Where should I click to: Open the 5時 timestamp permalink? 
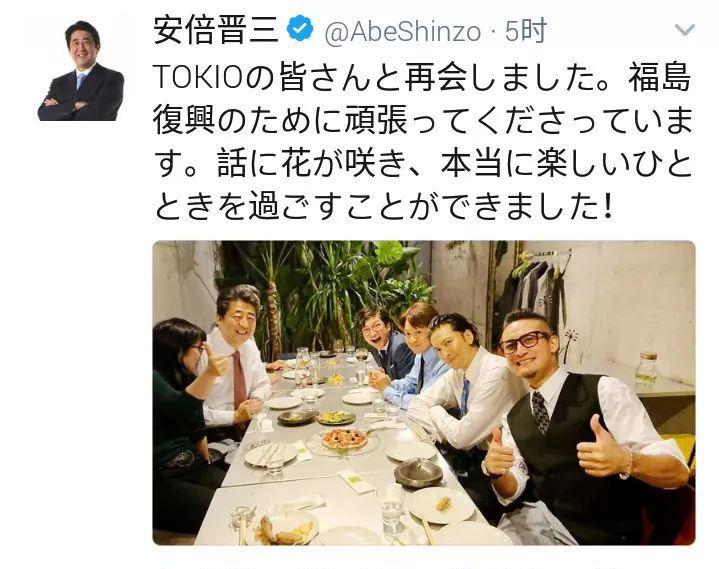coord(526,31)
